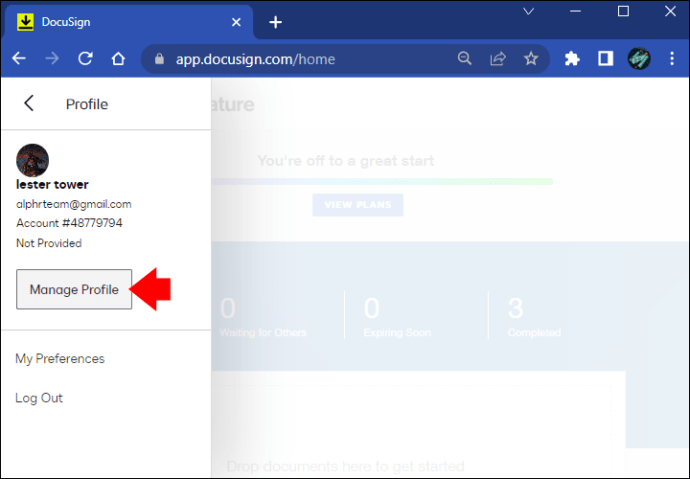Click the browser forward arrow
This screenshot has height=479, width=690.
[x=52, y=59]
